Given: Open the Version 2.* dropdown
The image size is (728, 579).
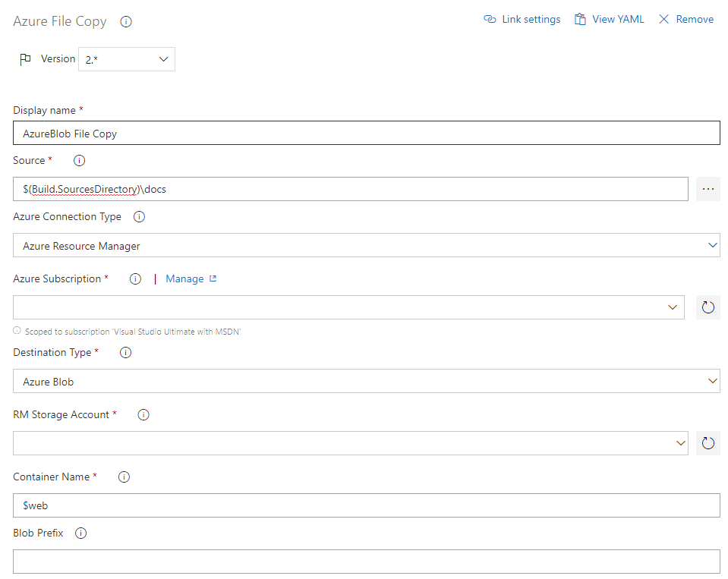Looking at the screenshot, I should (x=127, y=59).
